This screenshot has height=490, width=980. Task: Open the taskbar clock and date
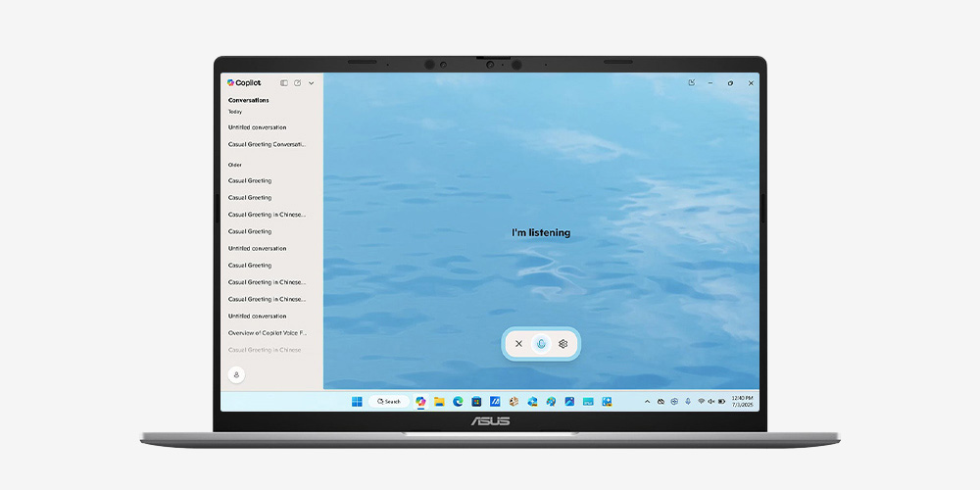[742, 402]
